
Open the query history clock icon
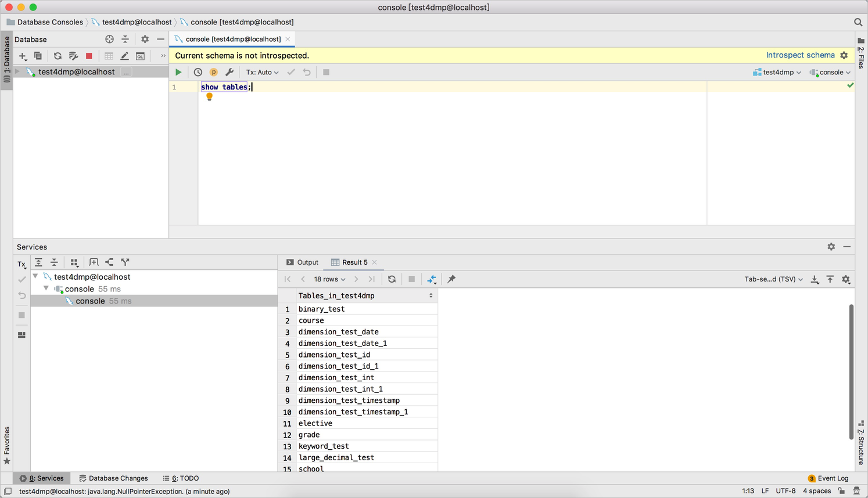point(198,72)
